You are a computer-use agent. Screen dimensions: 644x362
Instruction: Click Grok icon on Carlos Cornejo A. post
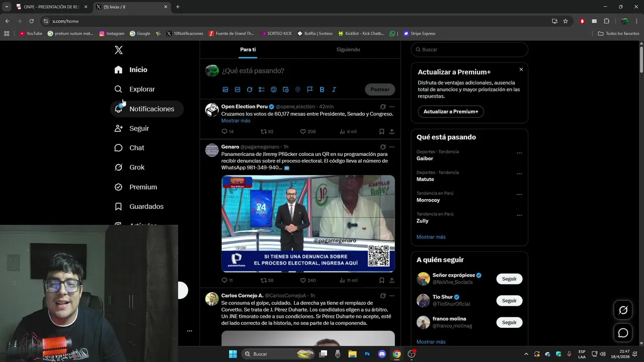[x=383, y=296]
